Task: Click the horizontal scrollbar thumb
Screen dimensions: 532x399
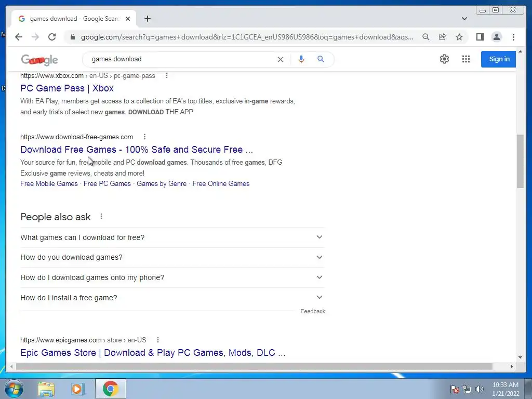Action: pos(254,366)
